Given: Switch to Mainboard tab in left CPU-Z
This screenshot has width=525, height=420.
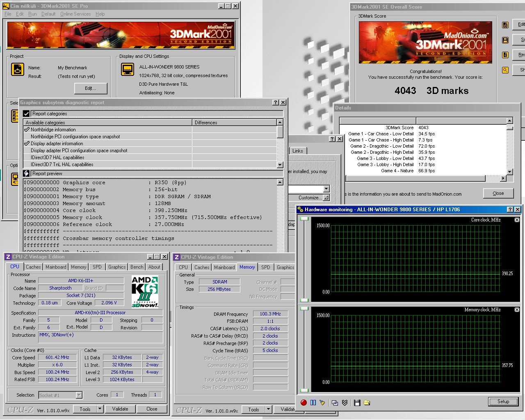Looking at the screenshot, I should pos(56,267).
